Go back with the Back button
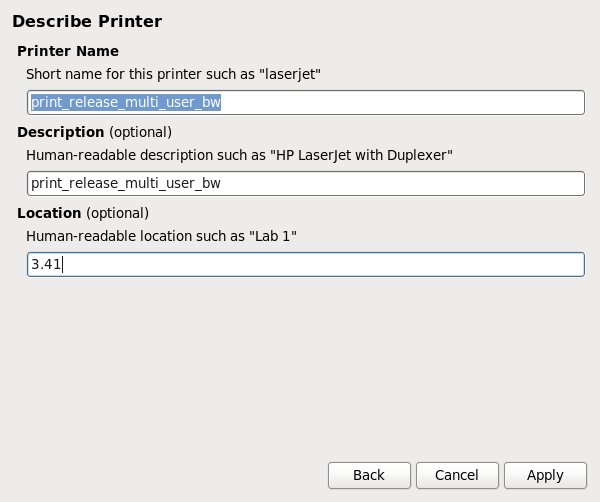600x502 pixels. click(x=369, y=475)
